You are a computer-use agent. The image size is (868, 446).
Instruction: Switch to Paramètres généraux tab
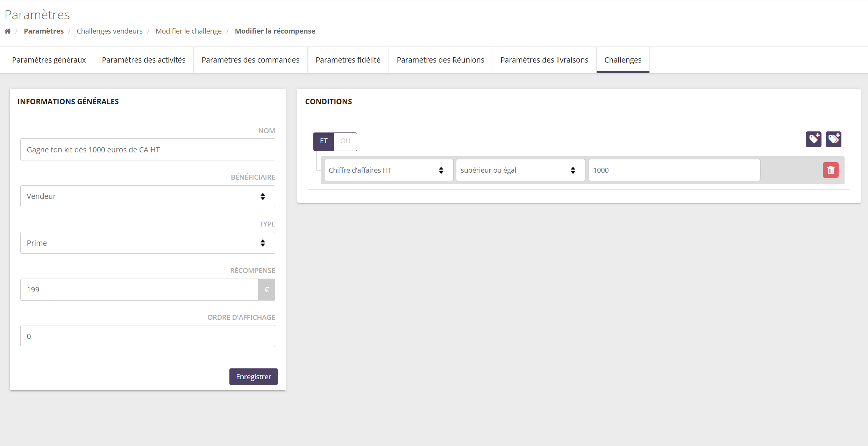49,60
